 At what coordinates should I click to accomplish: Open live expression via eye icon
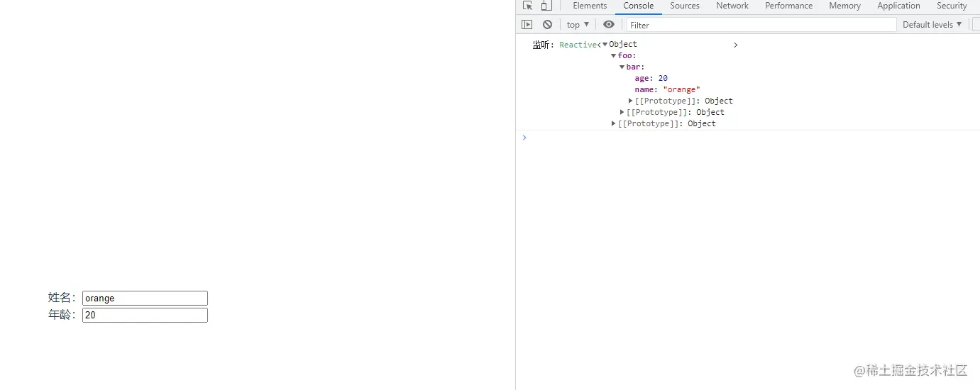click(x=609, y=24)
